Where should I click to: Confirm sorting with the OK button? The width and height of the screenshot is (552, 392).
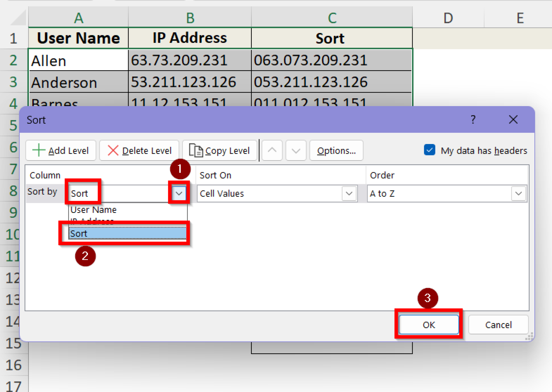pyautogui.click(x=429, y=325)
